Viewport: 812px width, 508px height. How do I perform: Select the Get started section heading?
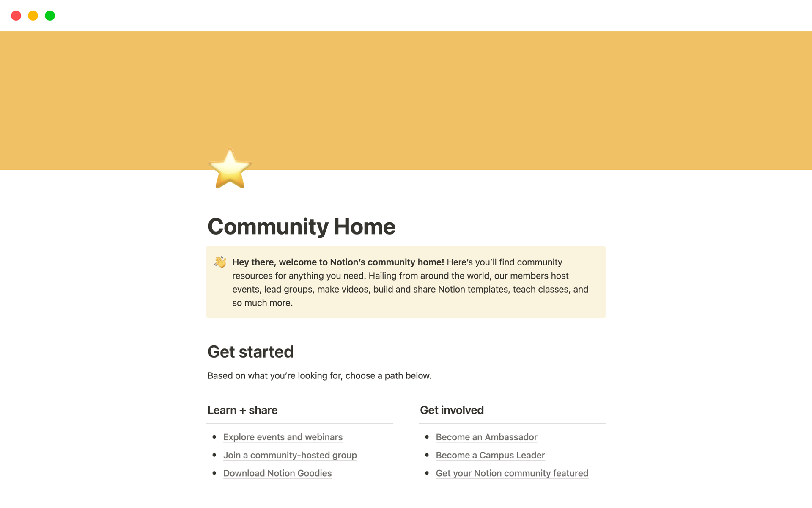(x=251, y=351)
